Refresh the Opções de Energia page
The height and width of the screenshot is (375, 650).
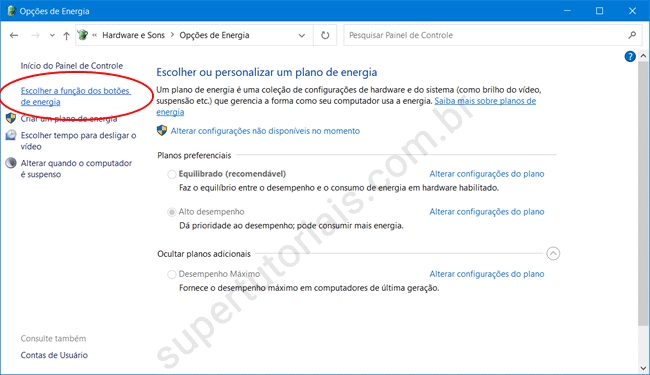point(325,35)
